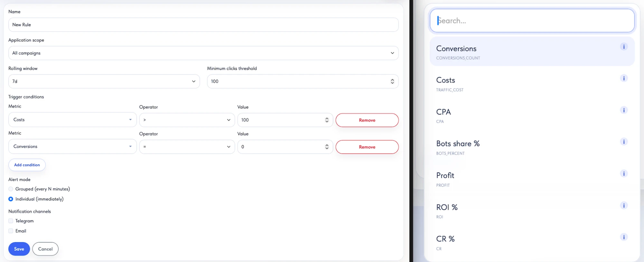
Task: Open the Application scope dropdown
Action: tap(204, 53)
